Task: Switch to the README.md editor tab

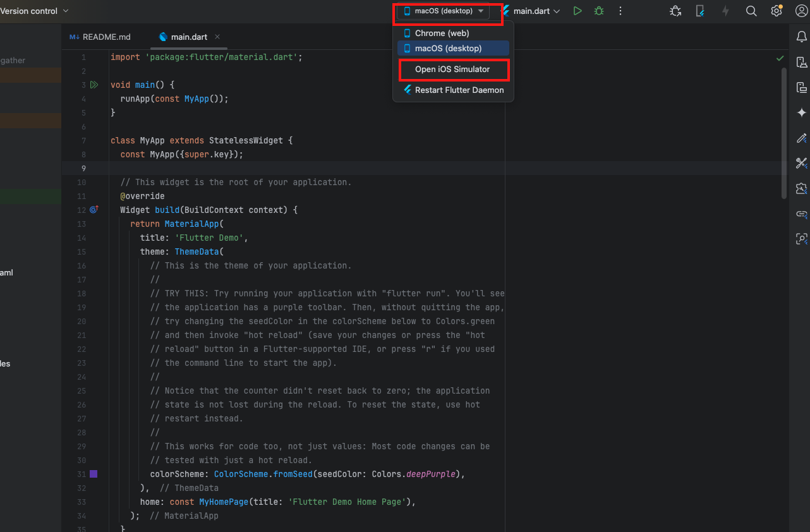Action: pos(100,37)
